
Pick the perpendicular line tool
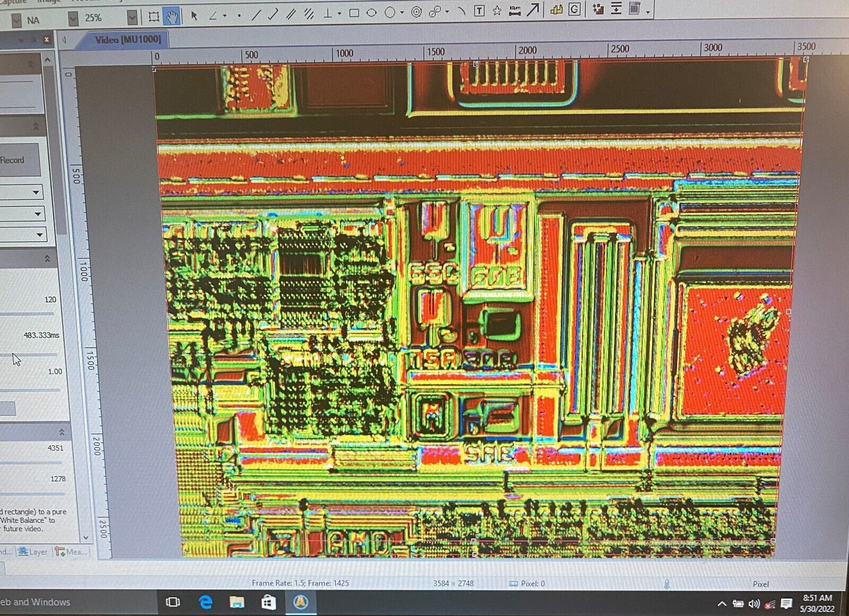(x=328, y=13)
